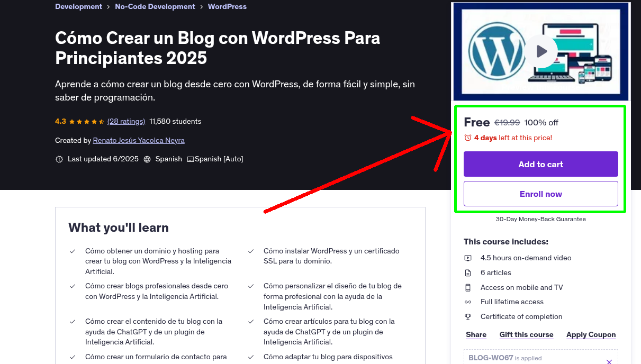Click the Enroll now button
Image resolution: width=641 pixels, height=364 pixels.
(541, 194)
